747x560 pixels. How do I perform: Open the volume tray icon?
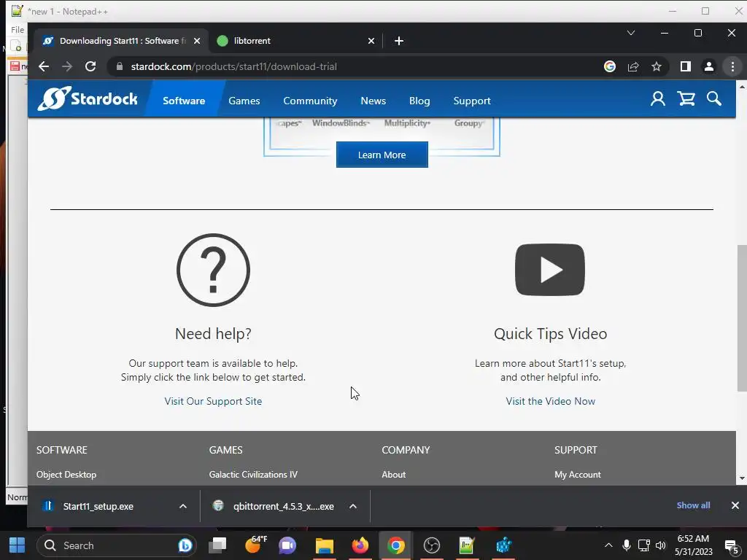(x=660, y=545)
